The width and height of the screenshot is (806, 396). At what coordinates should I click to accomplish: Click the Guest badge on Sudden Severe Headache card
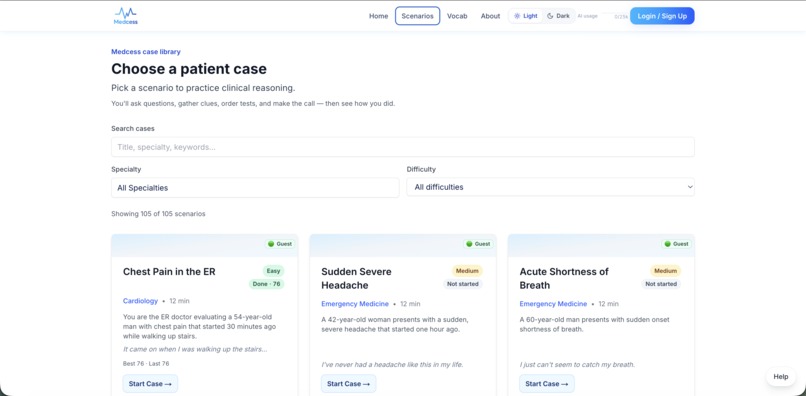479,244
